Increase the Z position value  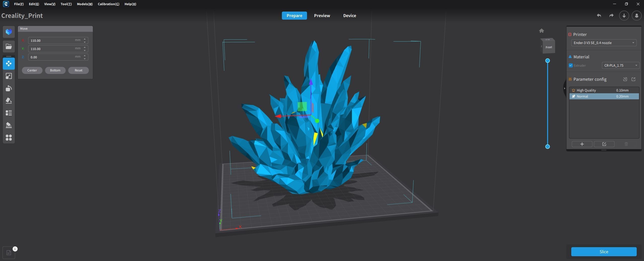tap(85, 56)
